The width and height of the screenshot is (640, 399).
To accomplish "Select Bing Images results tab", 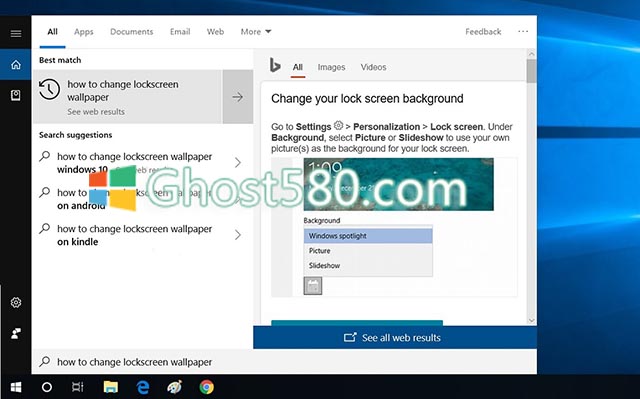I will pyautogui.click(x=331, y=67).
